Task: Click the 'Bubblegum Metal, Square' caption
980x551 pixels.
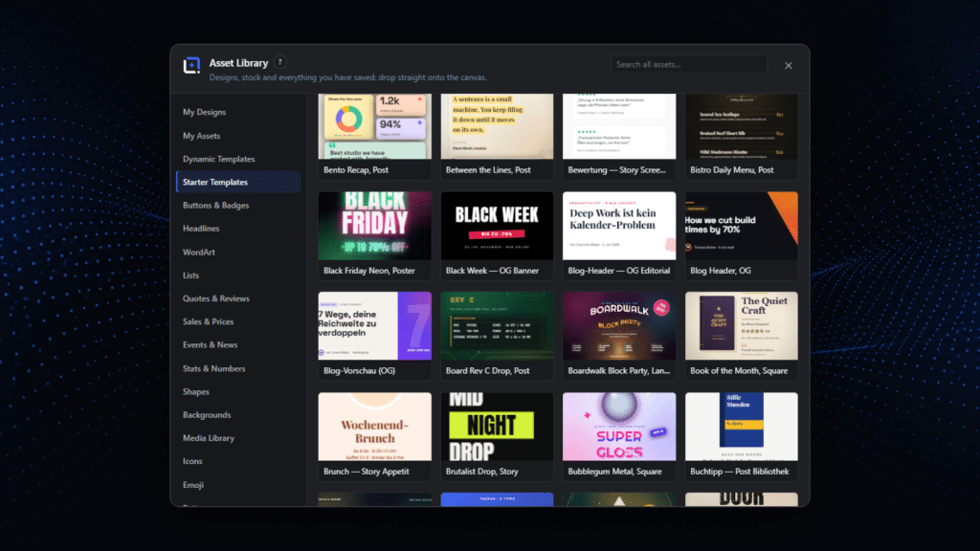Action: coord(614,472)
